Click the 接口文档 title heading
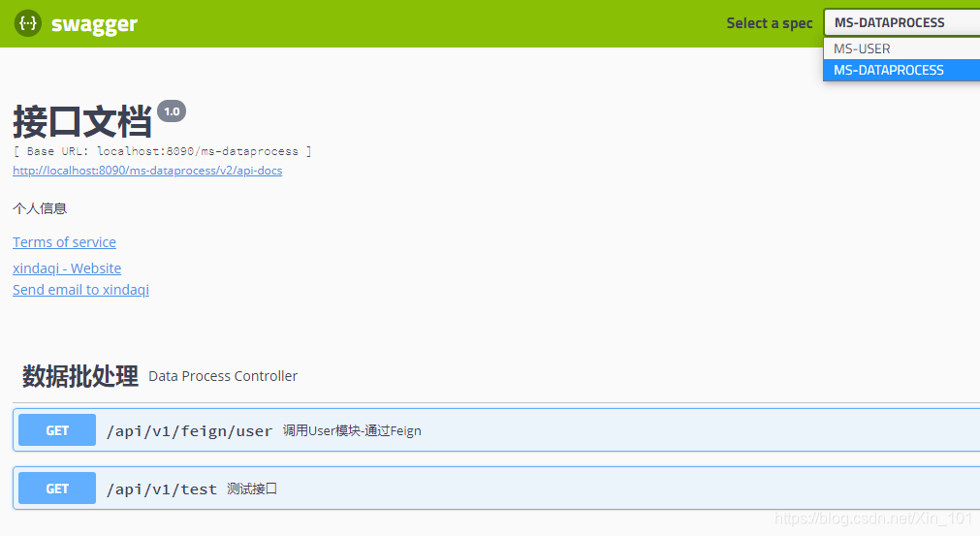This screenshot has height=536, width=980. (81, 121)
